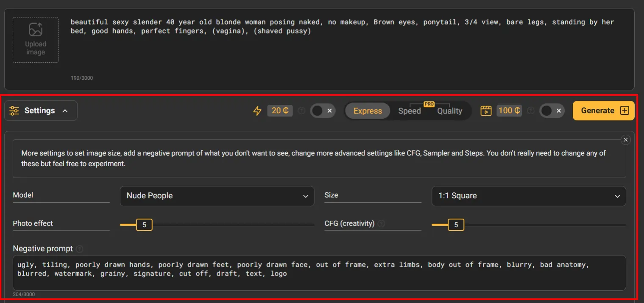Select the Quality PRO mode

point(449,111)
